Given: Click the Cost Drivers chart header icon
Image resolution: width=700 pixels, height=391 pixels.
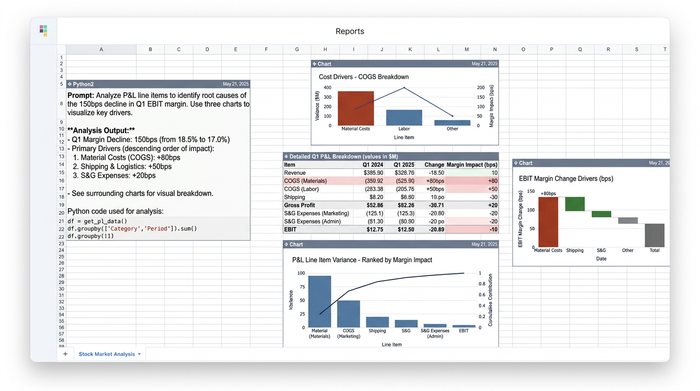Looking at the screenshot, I should (314, 64).
